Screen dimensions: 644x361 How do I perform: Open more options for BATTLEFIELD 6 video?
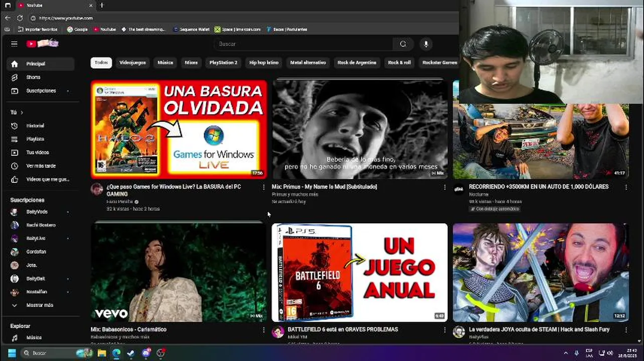click(444, 330)
